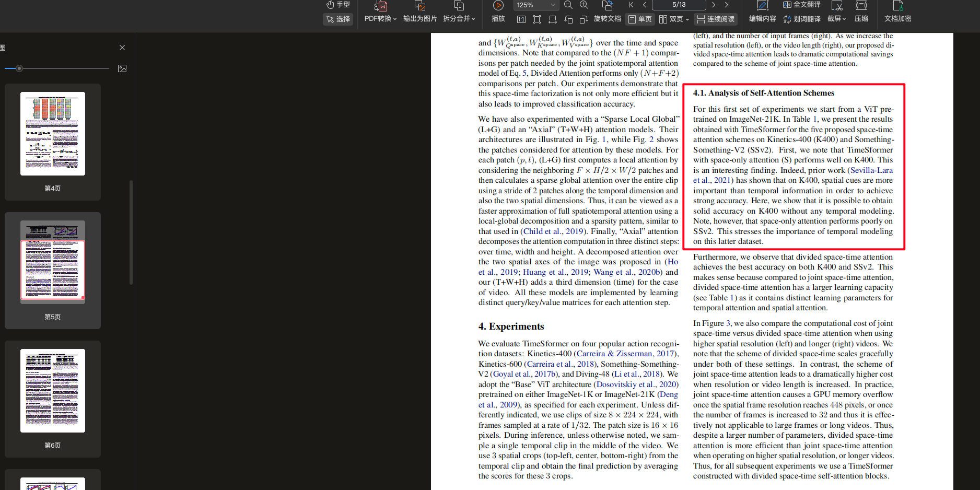This screenshot has width=980, height=490.
Task: Click the fit page icon
Action: click(x=537, y=19)
